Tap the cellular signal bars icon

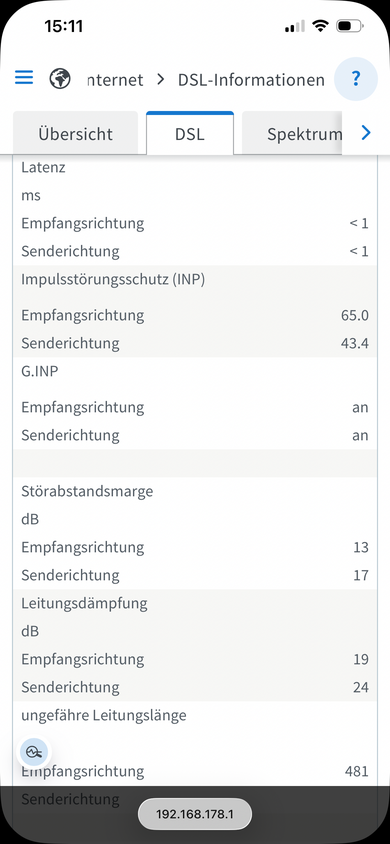295,26
